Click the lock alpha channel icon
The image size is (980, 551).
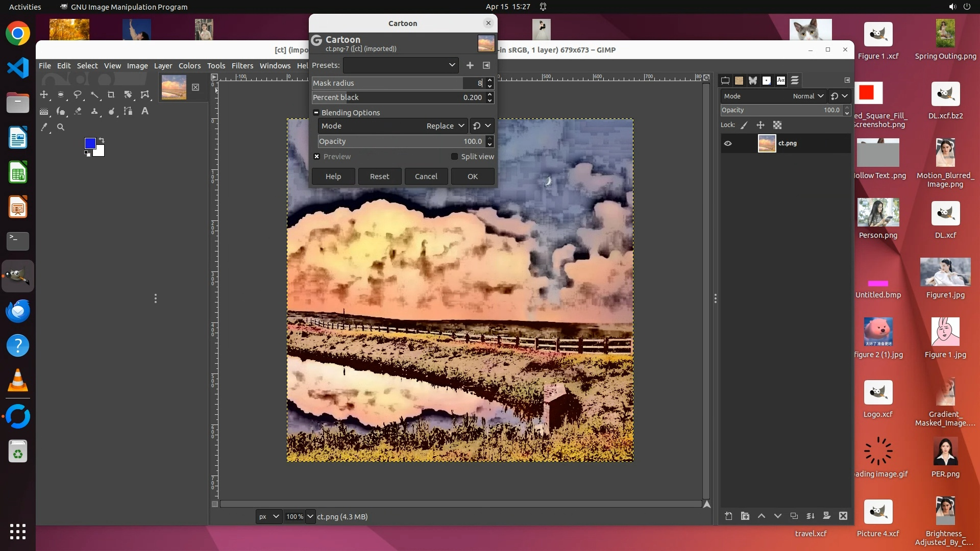click(777, 125)
